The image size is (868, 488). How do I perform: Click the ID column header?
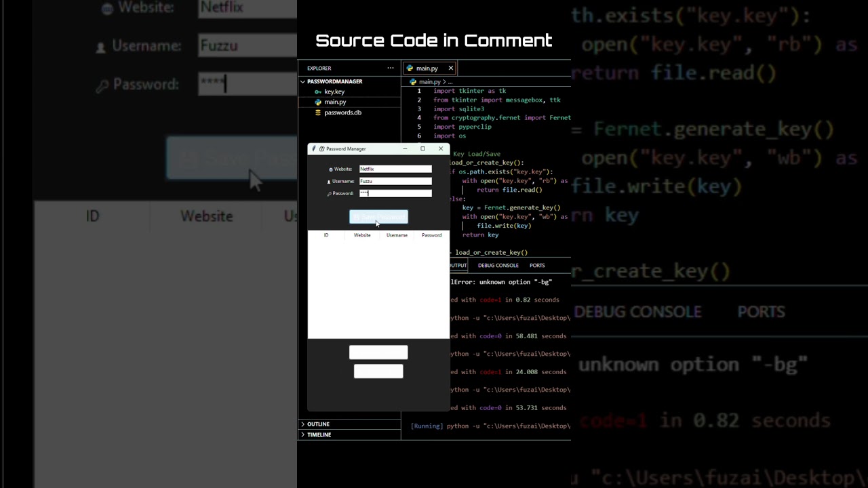click(326, 235)
